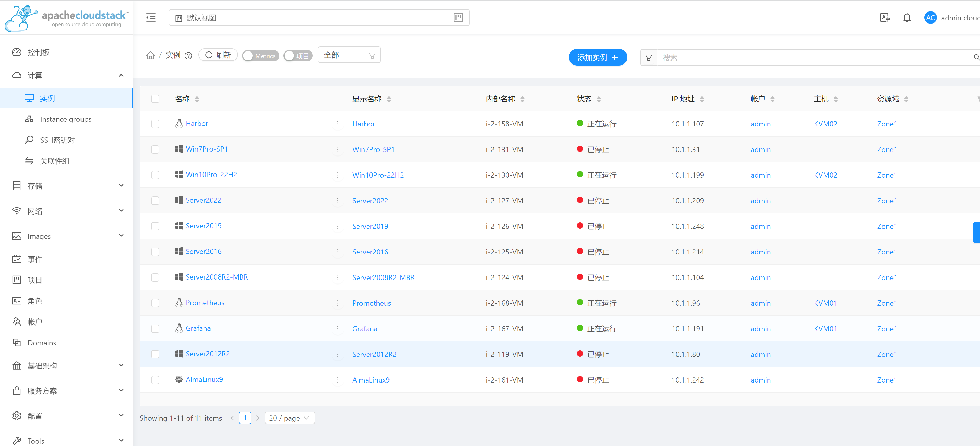980x446 pixels.
Task: Check the Win10Pro-22H2 row checkbox
Action: pyautogui.click(x=155, y=175)
